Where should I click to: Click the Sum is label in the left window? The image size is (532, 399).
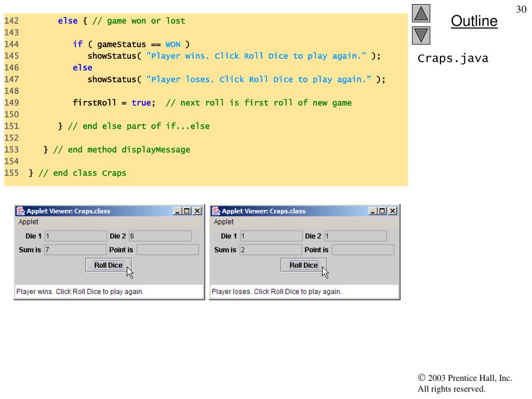[30, 250]
